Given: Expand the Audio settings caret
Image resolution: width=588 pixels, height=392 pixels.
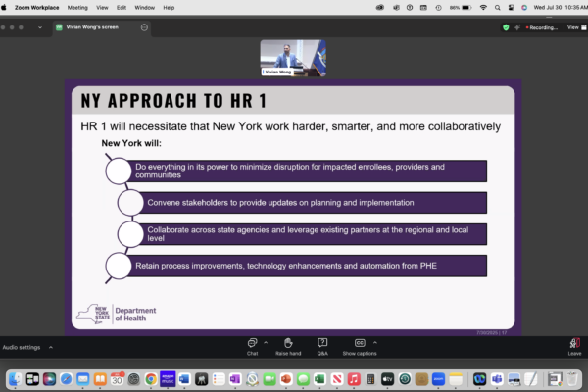Looking at the screenshot, I should tap(51, 347).
